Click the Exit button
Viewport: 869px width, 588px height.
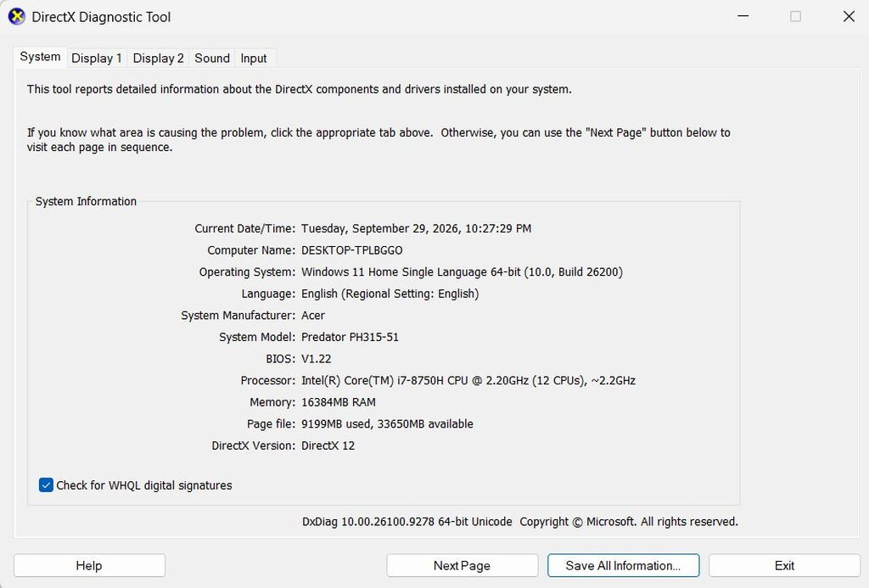tap(784, 565)
